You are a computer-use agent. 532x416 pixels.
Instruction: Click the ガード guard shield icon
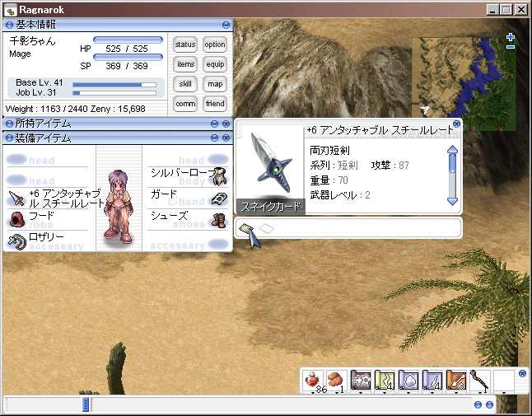pos(219,199)
